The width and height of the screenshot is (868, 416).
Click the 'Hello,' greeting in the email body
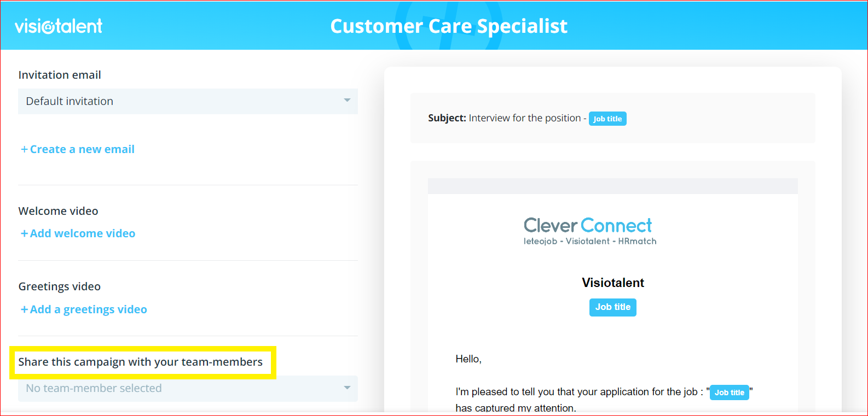pyautogui.click(x=468, y=359)
